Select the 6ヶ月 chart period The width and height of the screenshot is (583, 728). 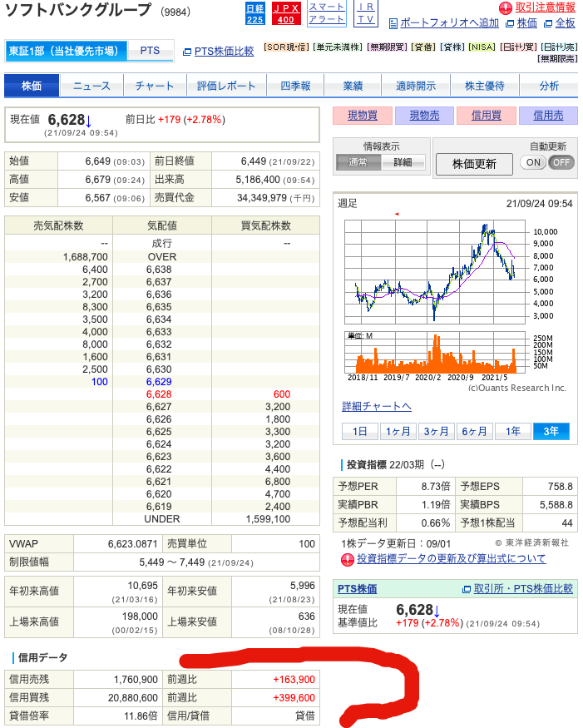coord(474,431)
